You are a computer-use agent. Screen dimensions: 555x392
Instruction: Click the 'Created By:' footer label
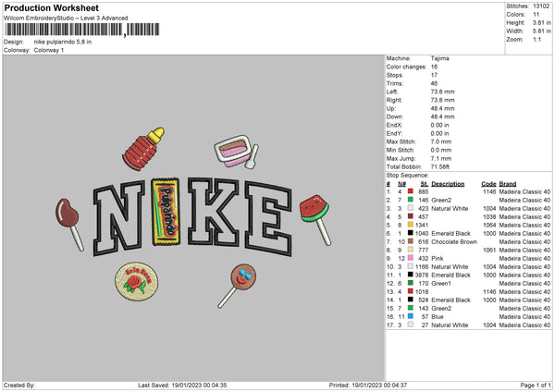pos(19,385)
